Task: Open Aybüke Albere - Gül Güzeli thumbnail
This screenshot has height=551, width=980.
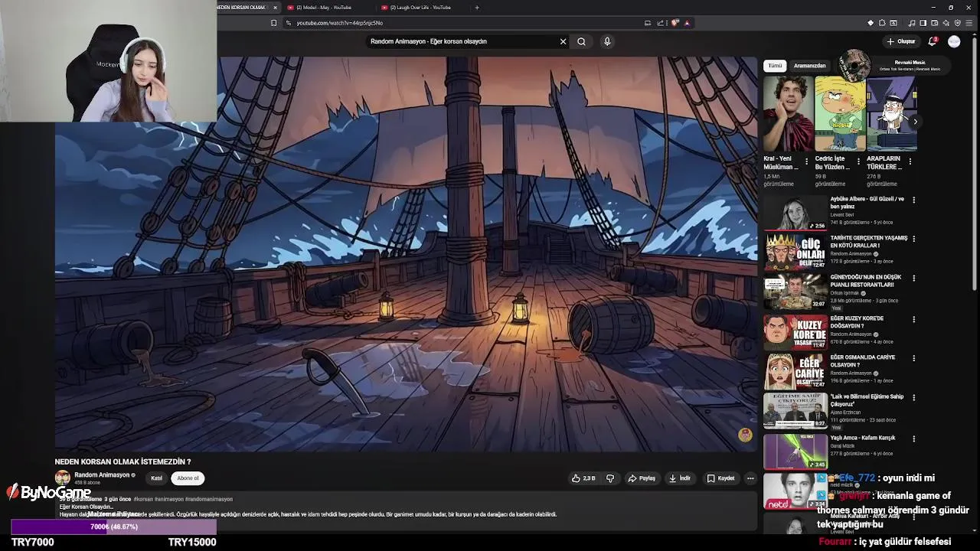Action: [x=795, y=213]
